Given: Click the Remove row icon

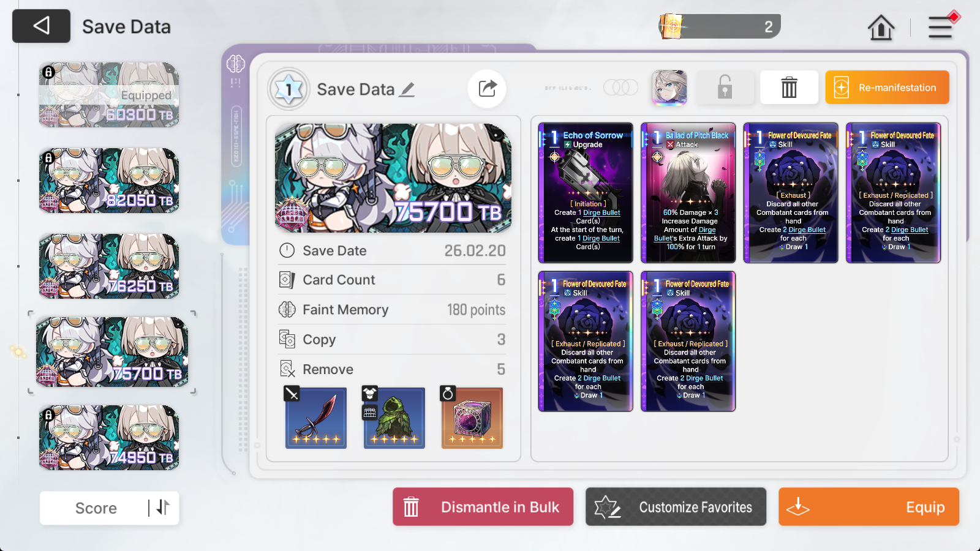Looking at the screenshot, I should point(287,369).
